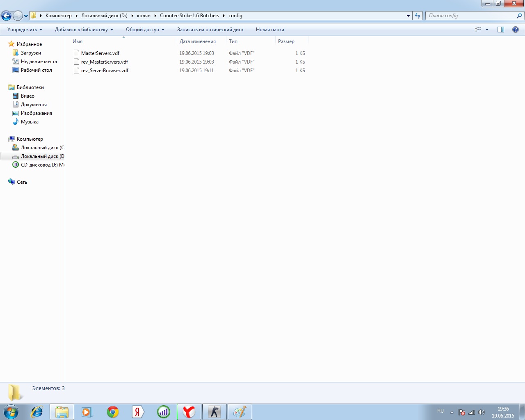Image resolution: width=525 pixels, height=420 pixels.
Task: Select file rev_MasterServers.vdf
Action: (105, 62)
